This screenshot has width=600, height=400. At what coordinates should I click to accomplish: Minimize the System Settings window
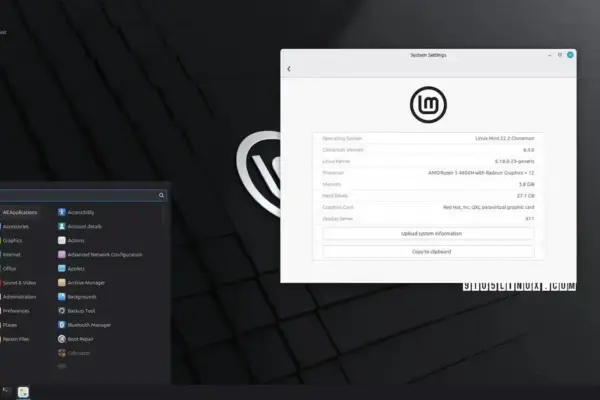pos(549,55)
